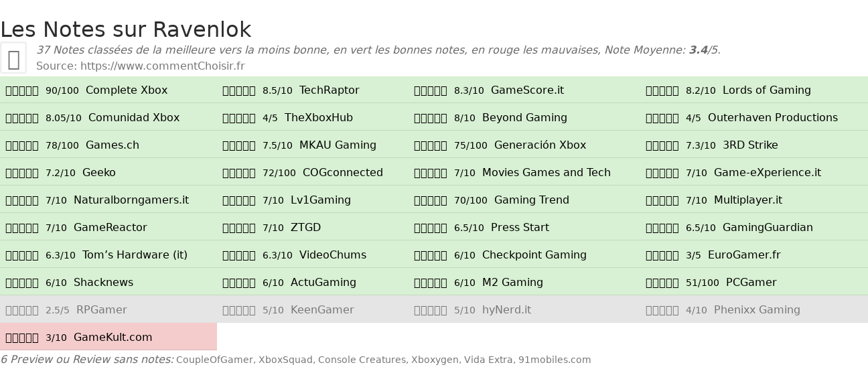Click star rating icons beside Lords of Gaming
This screenshot has height=367, width=868.
662,90
